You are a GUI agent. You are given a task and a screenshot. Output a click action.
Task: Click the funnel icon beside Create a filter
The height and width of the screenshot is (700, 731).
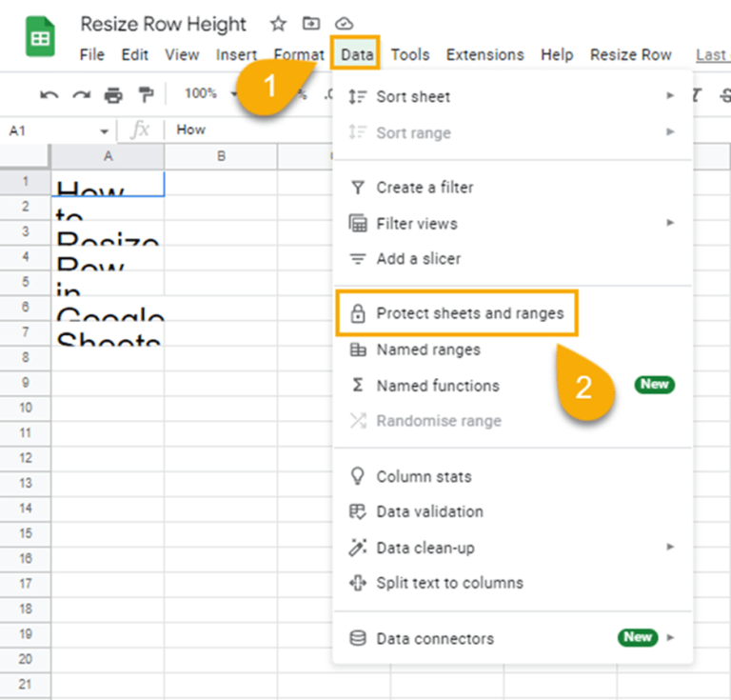click(358, 188)
